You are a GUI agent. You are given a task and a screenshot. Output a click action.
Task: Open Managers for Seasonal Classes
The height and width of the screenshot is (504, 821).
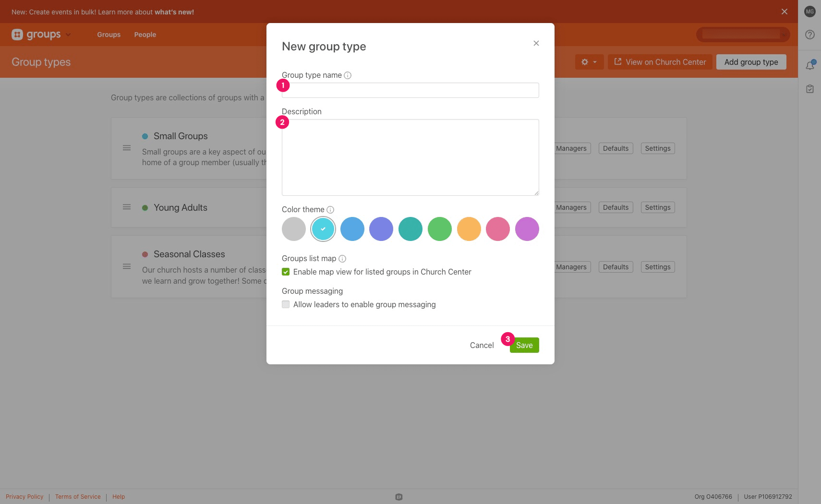[571, 267]
